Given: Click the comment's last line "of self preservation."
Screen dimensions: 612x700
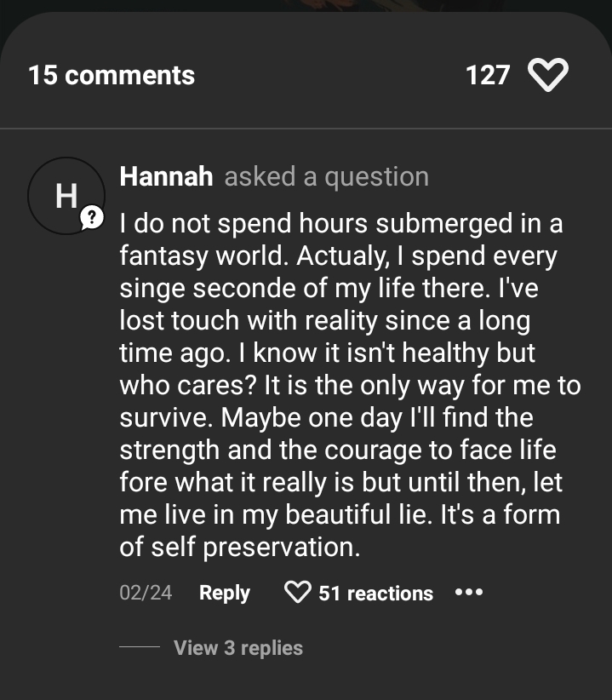Looking at the screenshot, I should 240,547.
